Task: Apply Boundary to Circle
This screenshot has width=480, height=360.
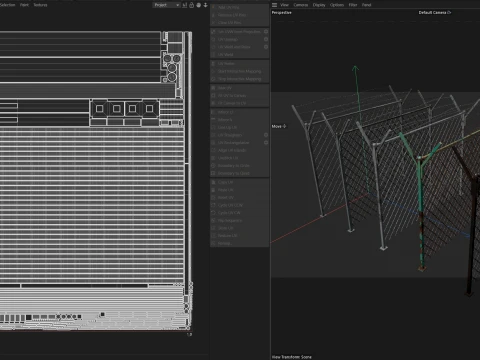Action: click(240, 166)
